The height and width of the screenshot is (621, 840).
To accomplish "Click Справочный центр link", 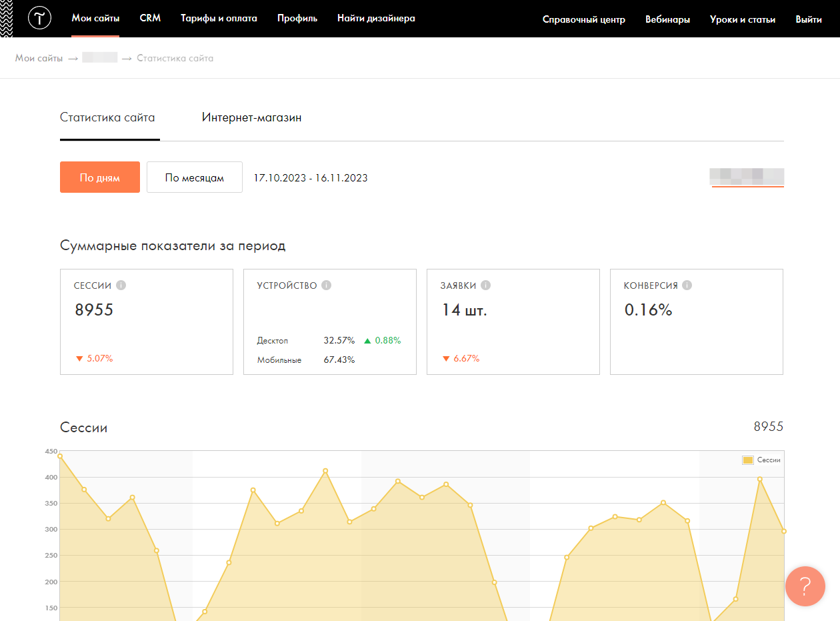I will [583, 19].
